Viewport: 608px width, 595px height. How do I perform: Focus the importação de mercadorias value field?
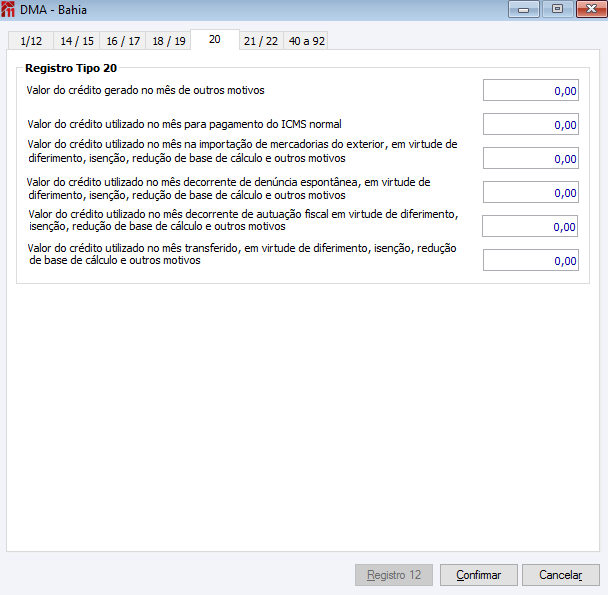point(531,158)
